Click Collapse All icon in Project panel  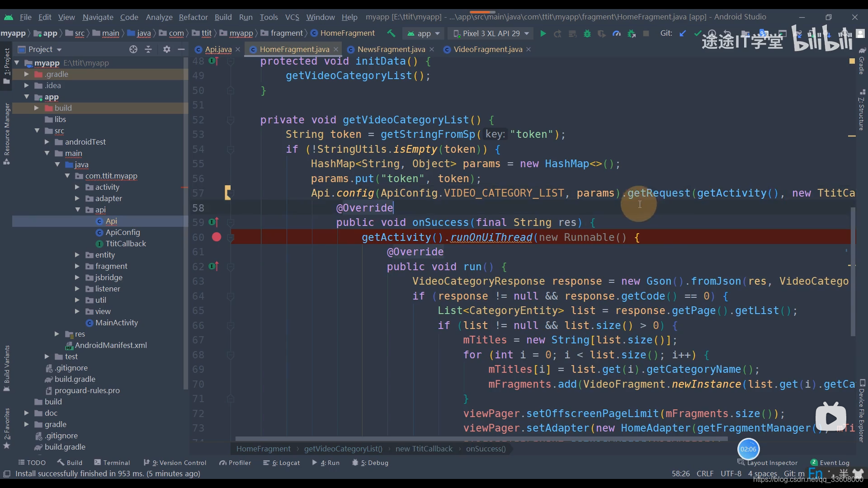pos(148,49)
